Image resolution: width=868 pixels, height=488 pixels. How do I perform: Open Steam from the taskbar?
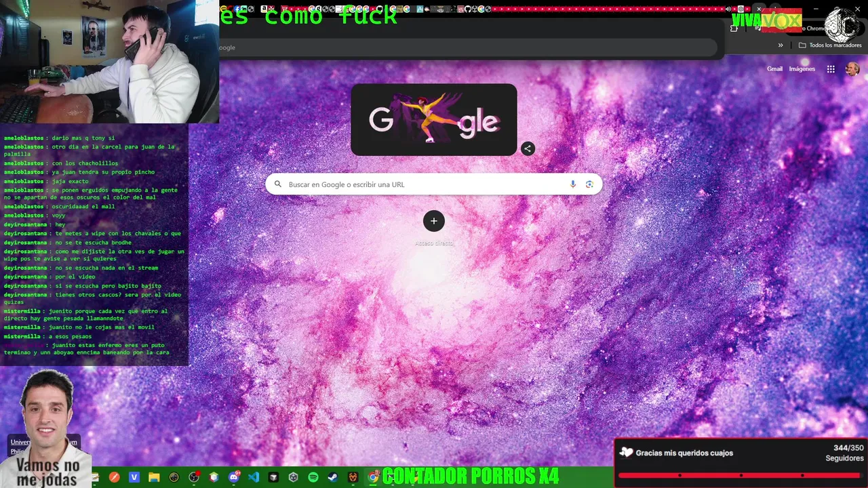(x=333, y=477)
